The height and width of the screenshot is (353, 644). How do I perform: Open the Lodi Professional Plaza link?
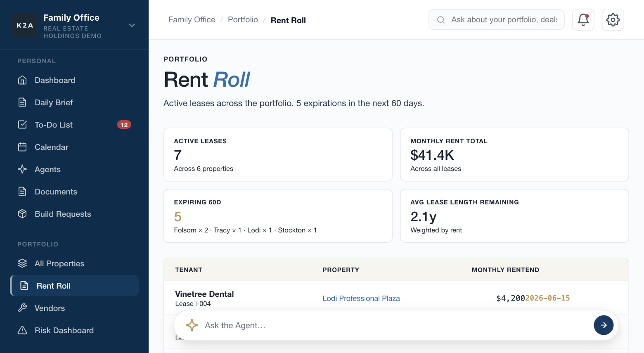pos(361,299)
